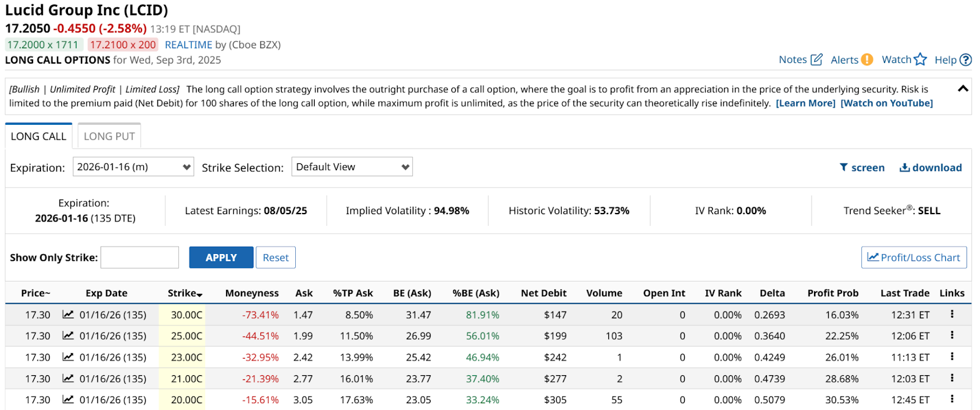Image resolution: width=980 pixels, height=410 pixels.
Task: Click the download arrow icon
Action: tap(904, 167)
